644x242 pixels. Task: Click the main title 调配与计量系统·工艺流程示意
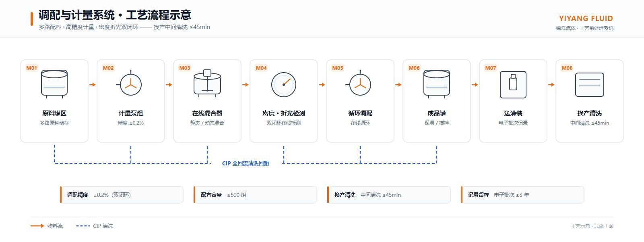click(x=115, y=15)
